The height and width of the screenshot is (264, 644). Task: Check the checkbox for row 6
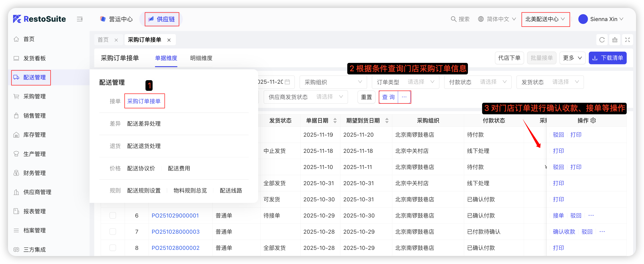(x=113, y=215)
